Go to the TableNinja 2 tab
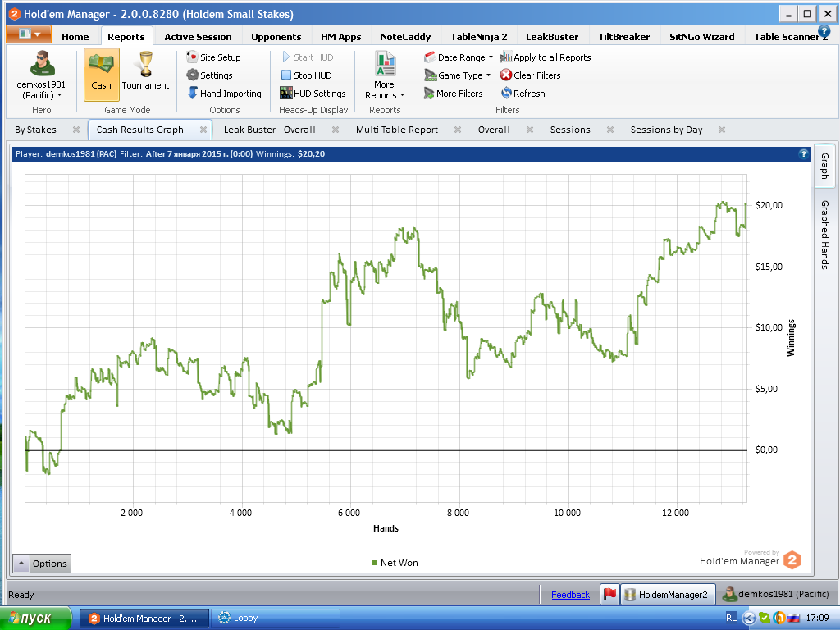 pos(479,37)
